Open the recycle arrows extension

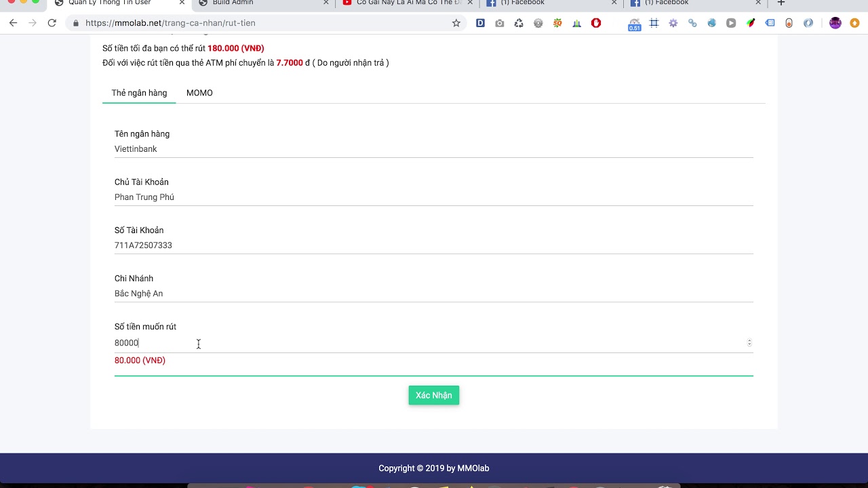click(519, 23)
